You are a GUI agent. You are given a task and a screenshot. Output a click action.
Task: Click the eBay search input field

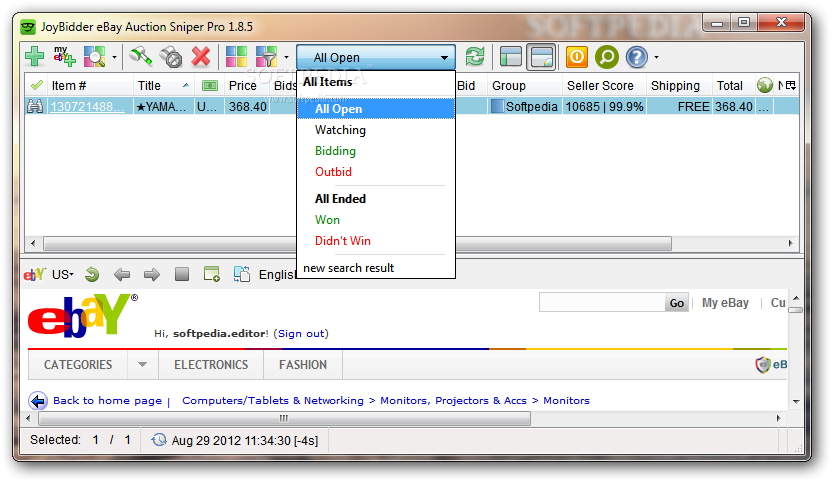point(602,302)
